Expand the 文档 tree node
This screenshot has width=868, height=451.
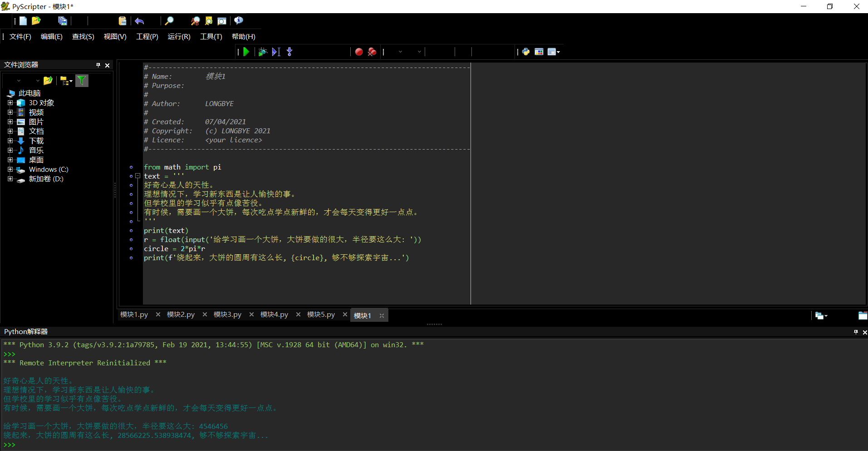10,131
